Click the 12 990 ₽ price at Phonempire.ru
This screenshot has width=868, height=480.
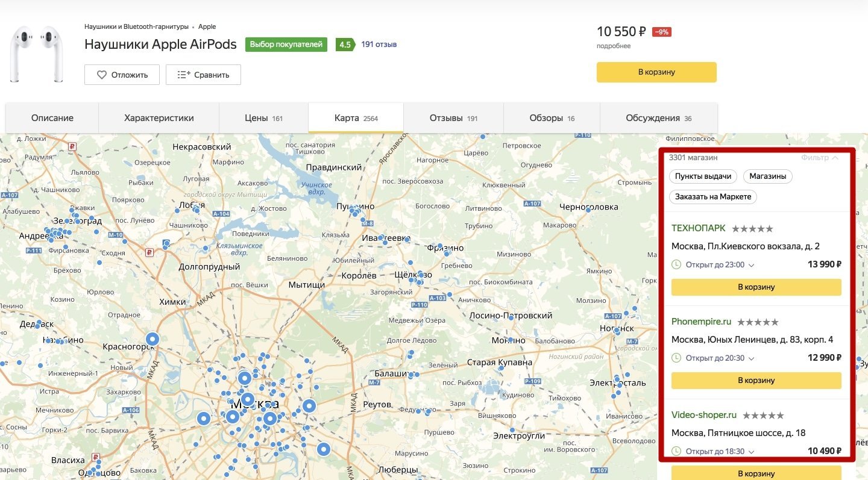[825, 358]
